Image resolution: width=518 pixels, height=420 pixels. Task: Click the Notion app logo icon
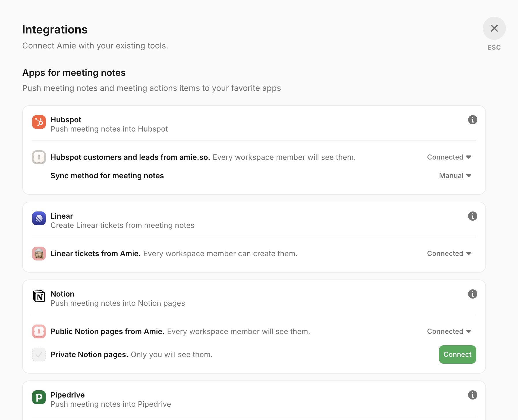tap(39, 296)
